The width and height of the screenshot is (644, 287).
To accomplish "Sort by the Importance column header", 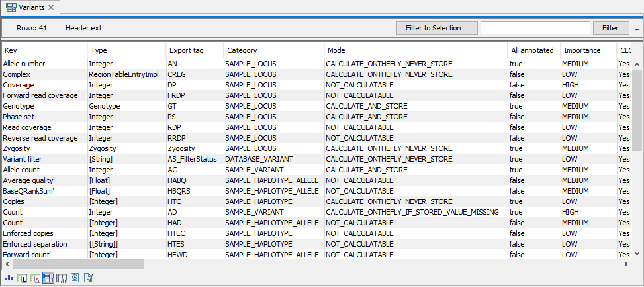I will pos(587,50).
